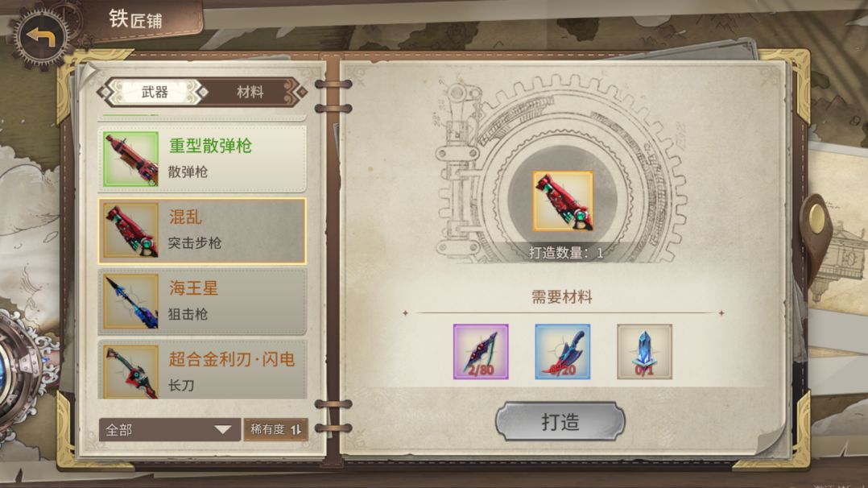Select the 超合金利刃·闪电 long blade icon

(130, 372)
